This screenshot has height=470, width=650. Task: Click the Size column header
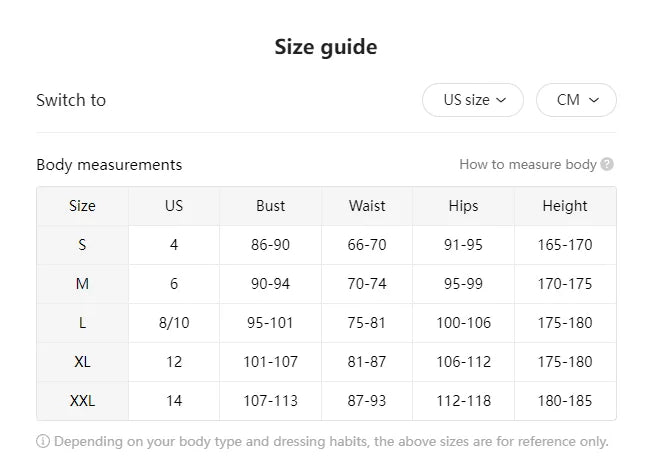click(x=82, y=206)
